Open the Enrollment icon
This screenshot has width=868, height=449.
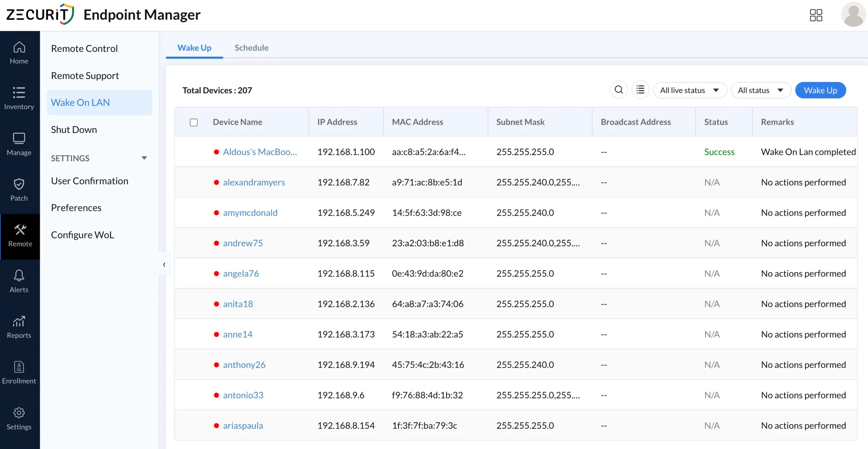pyautogui.click(x=19, y=367)
